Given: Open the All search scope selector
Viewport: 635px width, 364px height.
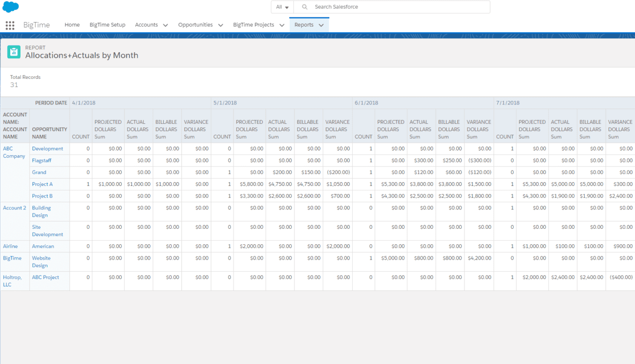Looking at the screenshot, I should tap(281, 7).
